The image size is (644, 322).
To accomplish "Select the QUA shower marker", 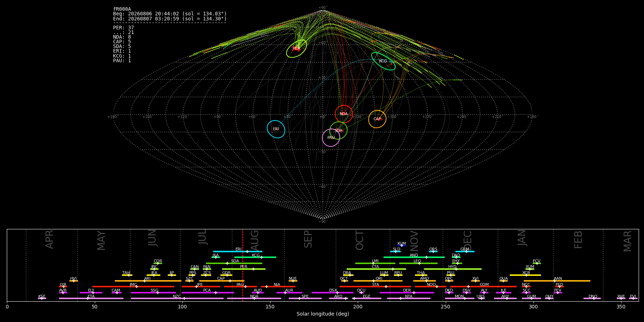I will pyautogui.click(x=503, y=281).
